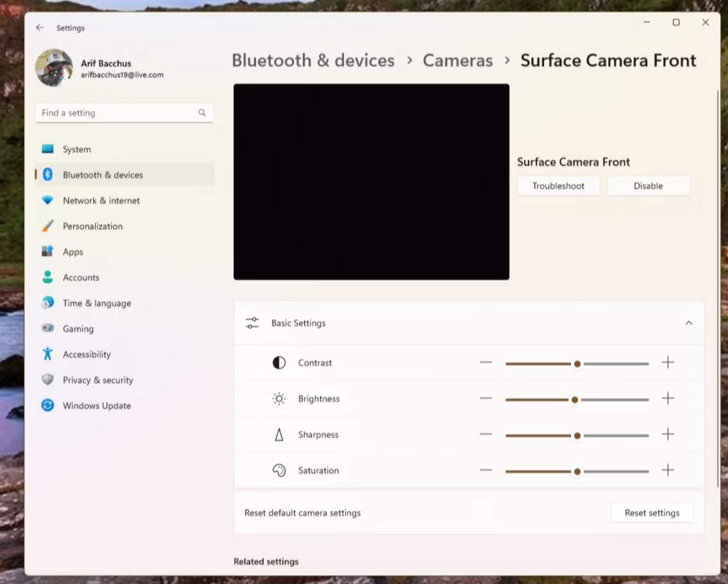Open Accessibility settings label
728x584 pixels.
pyautogui.click(x=87, y=355)
